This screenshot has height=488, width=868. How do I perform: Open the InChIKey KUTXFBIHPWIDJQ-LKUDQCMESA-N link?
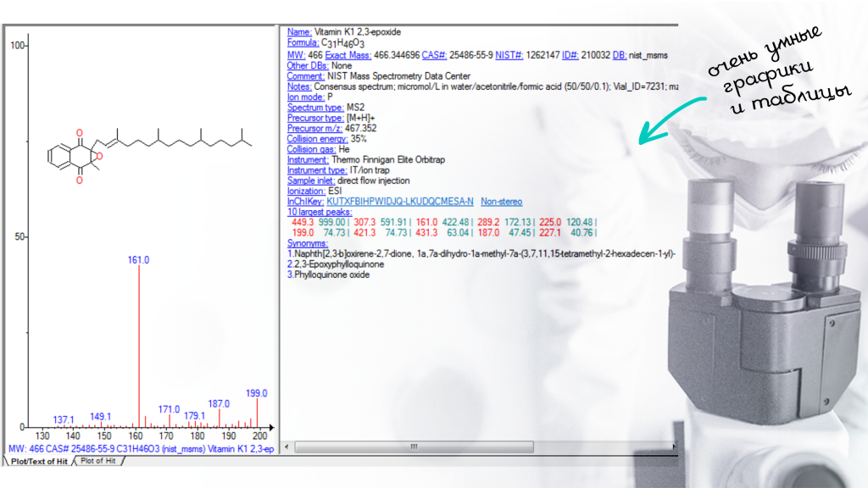point(400,202)
